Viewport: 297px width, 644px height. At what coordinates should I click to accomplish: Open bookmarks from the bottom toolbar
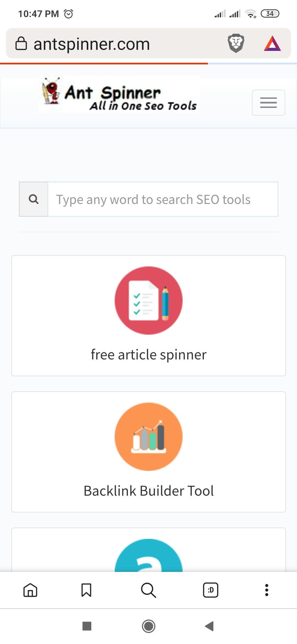(x=86, y=590)
